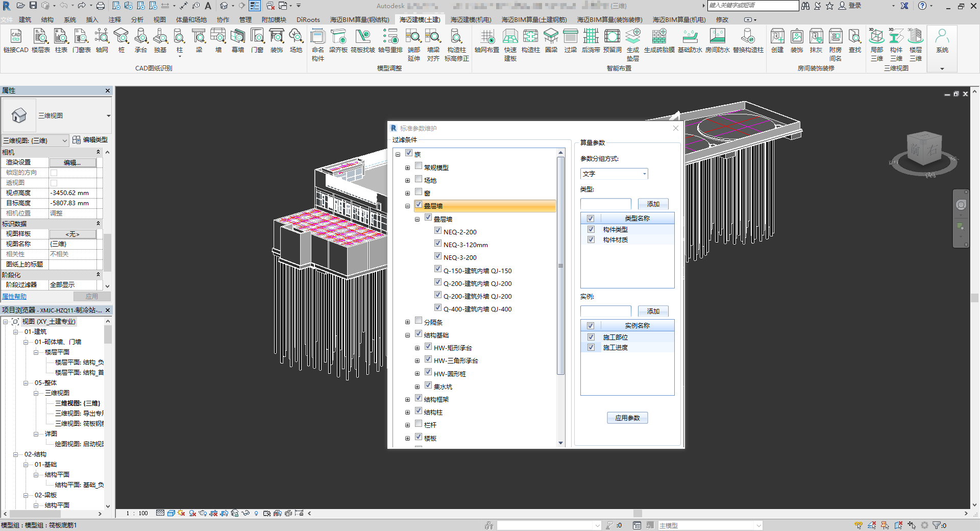Click the 楼层三维 tool
The width and height of the screenshot is (980, 531).
[916, 45]
